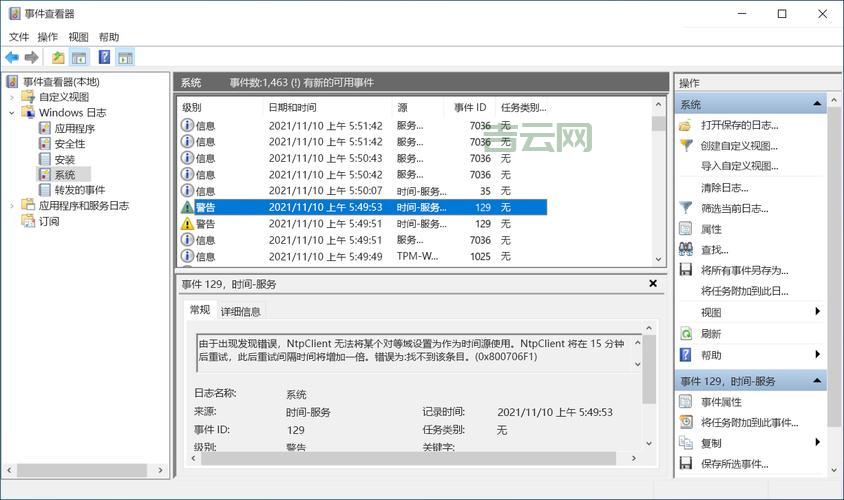Open the 帮助 submenu arrow in actions
Screen dimensions: 844x500
click(x=818, y=354)
